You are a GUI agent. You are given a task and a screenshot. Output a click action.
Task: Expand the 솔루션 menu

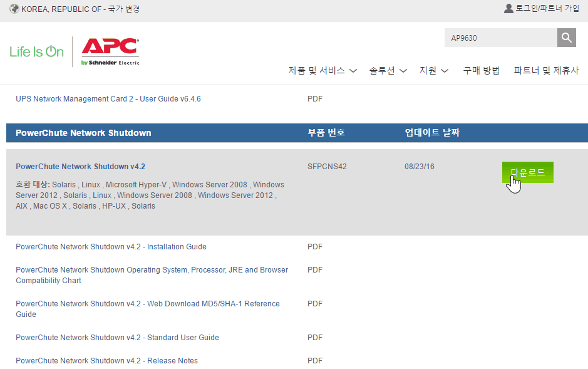pos(388,71)
